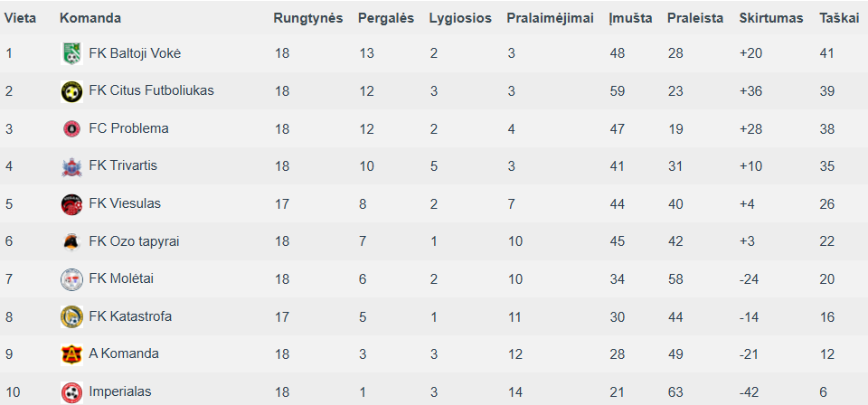Go to the FK Trivartis team name

pos(123,165)
